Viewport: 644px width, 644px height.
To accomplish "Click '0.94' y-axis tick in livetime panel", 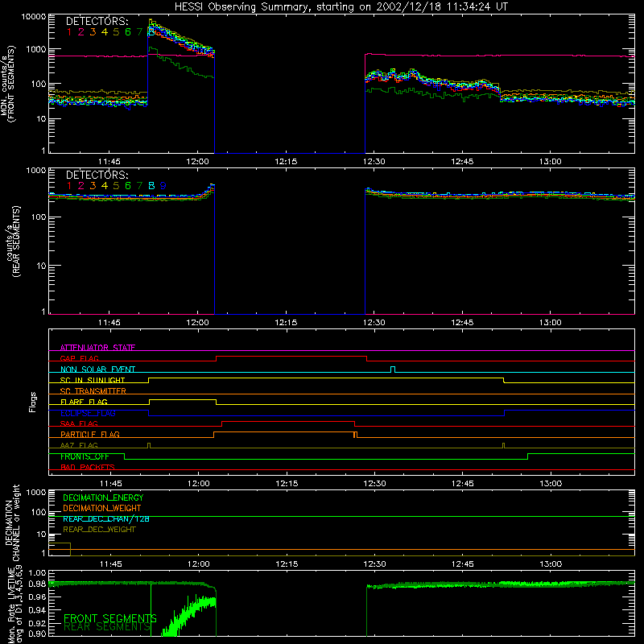I will pos(37,609).
